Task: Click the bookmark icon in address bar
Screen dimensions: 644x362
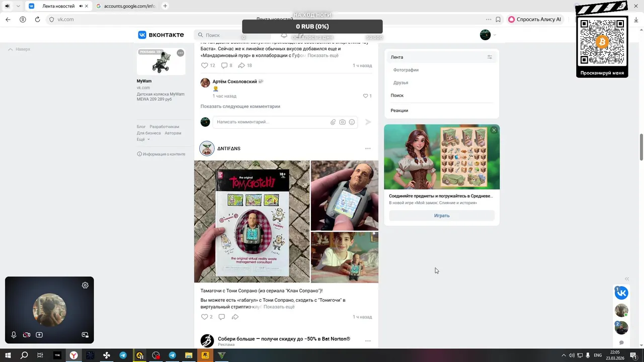Action: click(498, 20)
